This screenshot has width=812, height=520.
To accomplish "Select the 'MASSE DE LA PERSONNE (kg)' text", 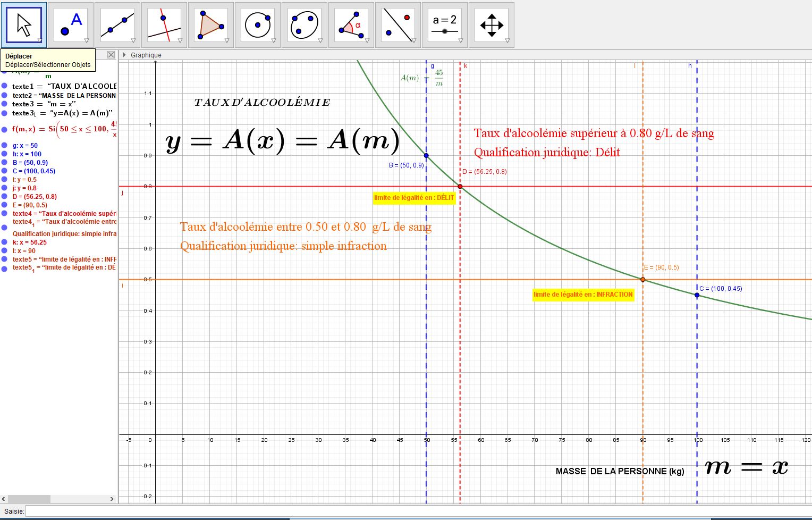I will click(x=620, y=471).
